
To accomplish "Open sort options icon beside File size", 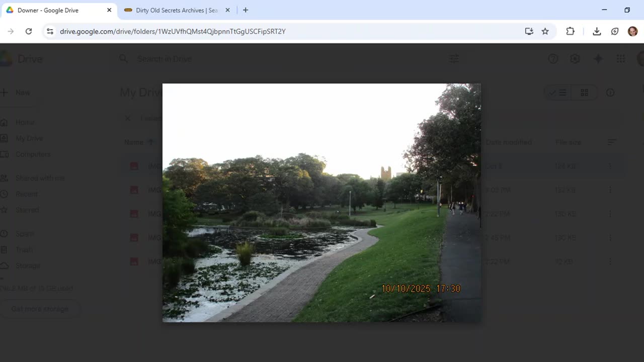I will (612, 142).
